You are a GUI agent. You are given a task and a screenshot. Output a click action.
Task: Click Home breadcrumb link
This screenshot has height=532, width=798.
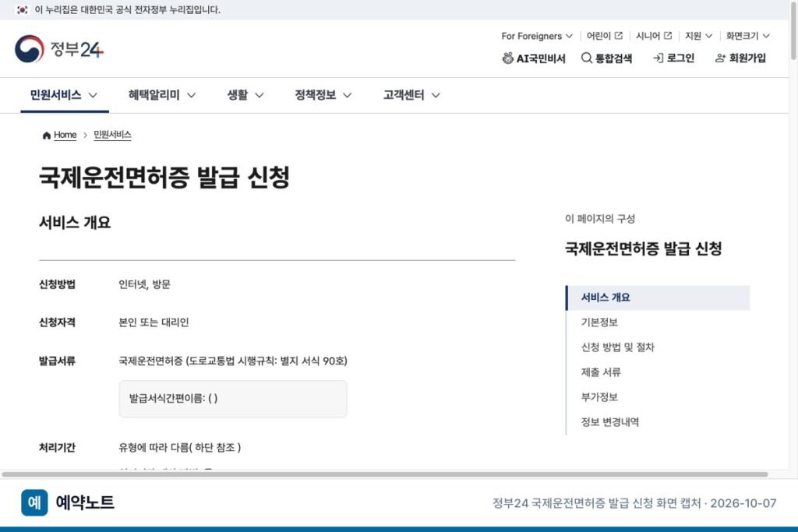(x=65, y=135)
